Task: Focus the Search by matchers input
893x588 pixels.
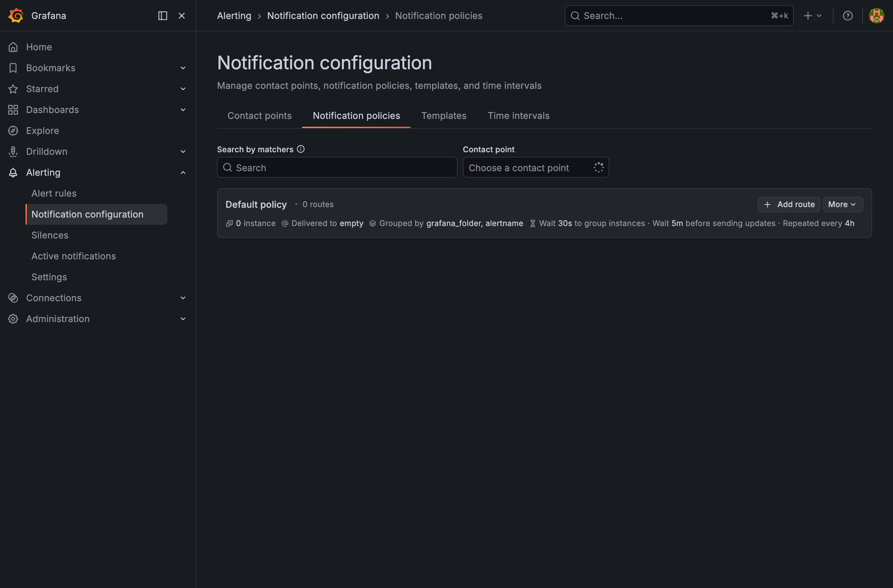Action: (337, 167)
